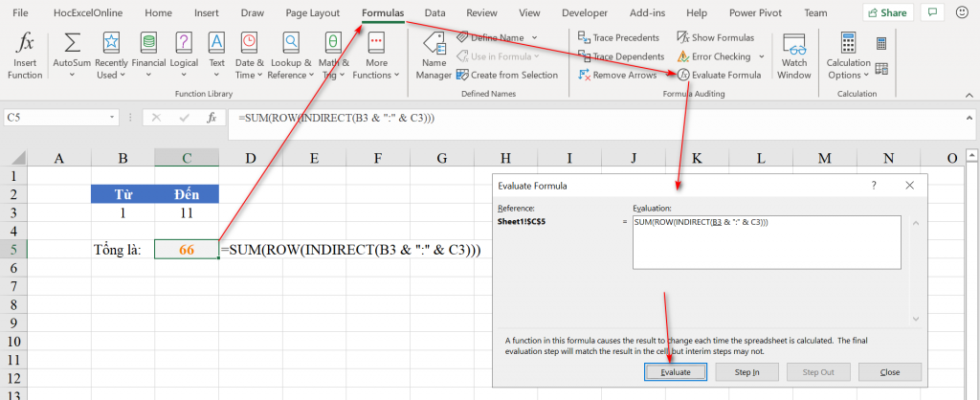Expand the Error Checking dropdown arrow
980x400 pixels.
pos(761,56)
